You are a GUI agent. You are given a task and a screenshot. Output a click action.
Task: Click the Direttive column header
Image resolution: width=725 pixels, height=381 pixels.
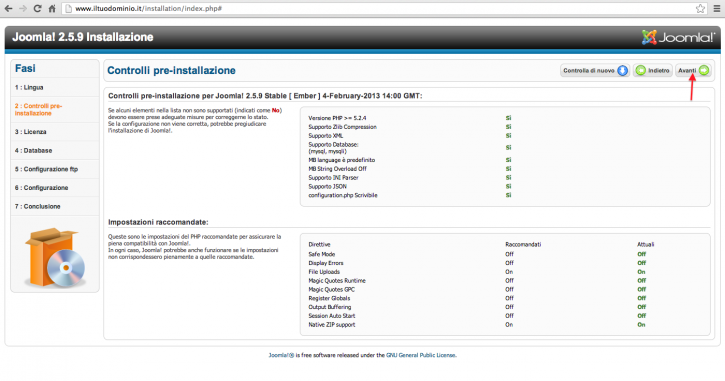[x=319, y=244]
